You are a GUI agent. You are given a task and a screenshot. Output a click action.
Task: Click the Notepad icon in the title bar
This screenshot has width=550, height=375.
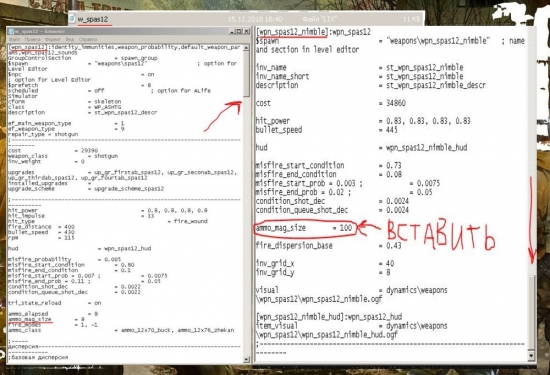(x=11, y=32)
